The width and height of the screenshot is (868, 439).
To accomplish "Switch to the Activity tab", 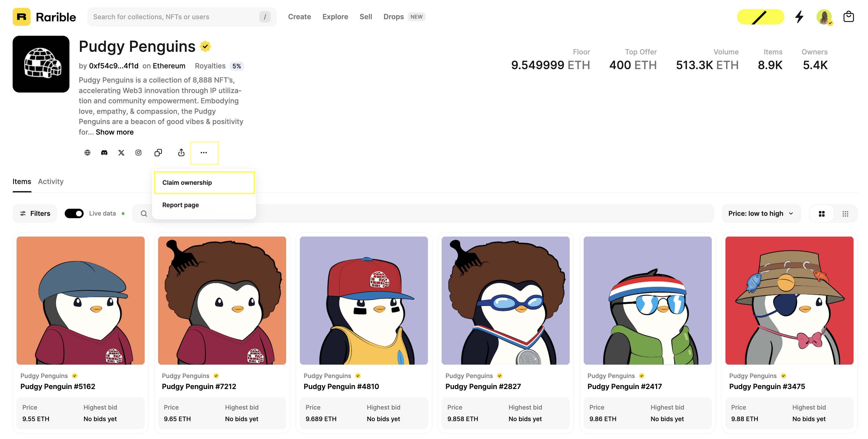I will tap(51, 181).
